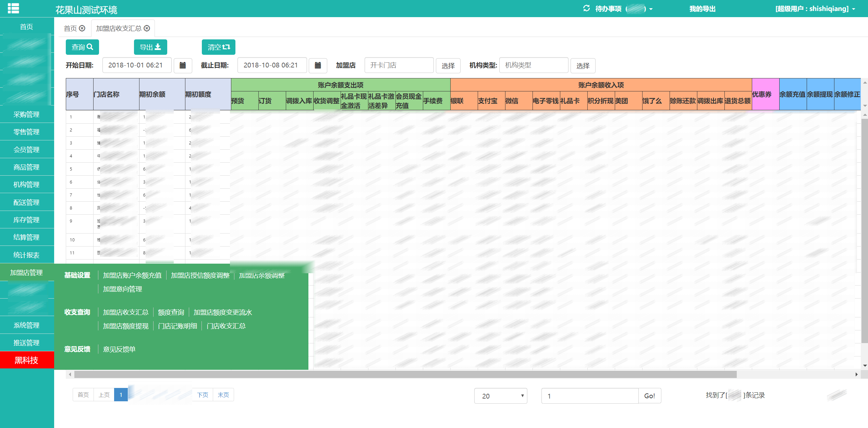Go to 下页 next page
The width and height of the screenshot is (868, 428).
coord(203,395)
